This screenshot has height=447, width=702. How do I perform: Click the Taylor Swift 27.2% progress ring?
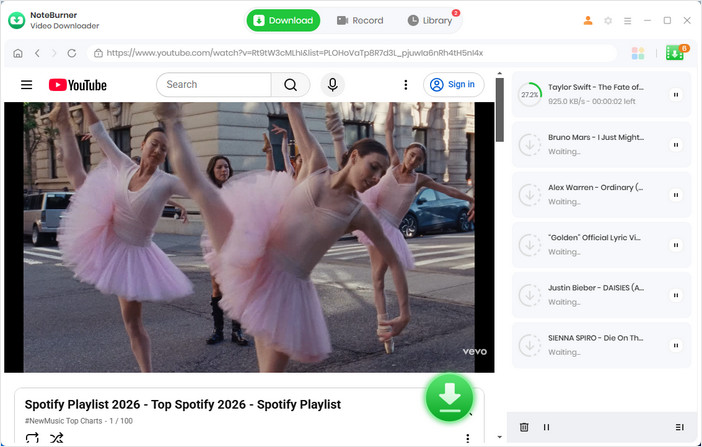tap(530, 95)
